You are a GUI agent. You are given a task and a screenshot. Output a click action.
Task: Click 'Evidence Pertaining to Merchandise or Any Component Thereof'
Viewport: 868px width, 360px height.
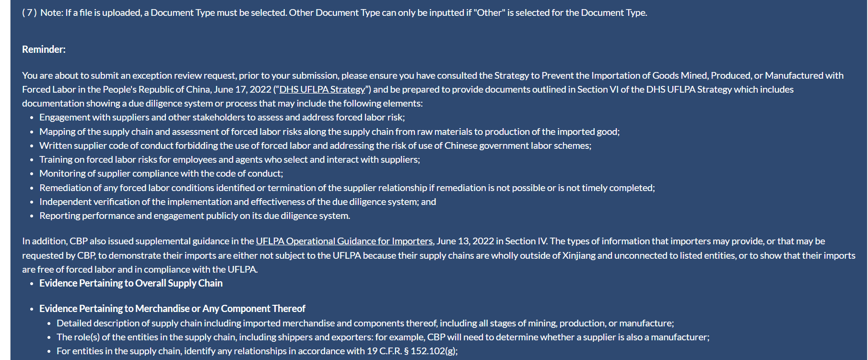[x=172, y=309]
